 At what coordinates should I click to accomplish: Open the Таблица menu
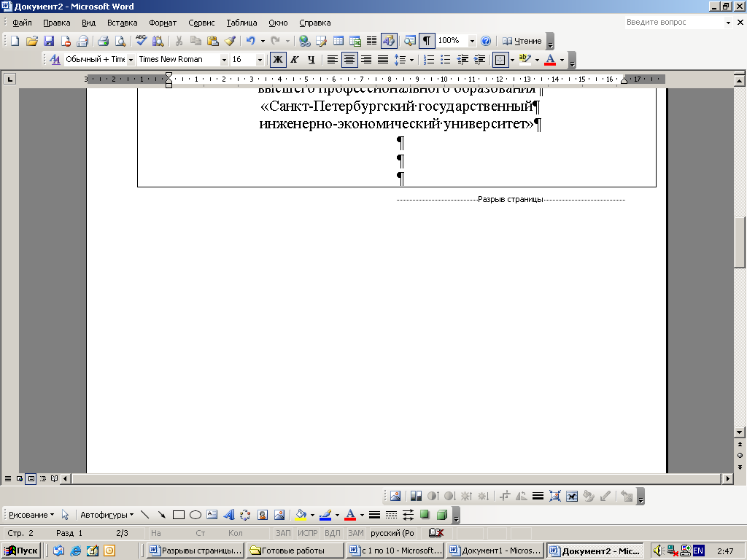(x=241, y=23)
